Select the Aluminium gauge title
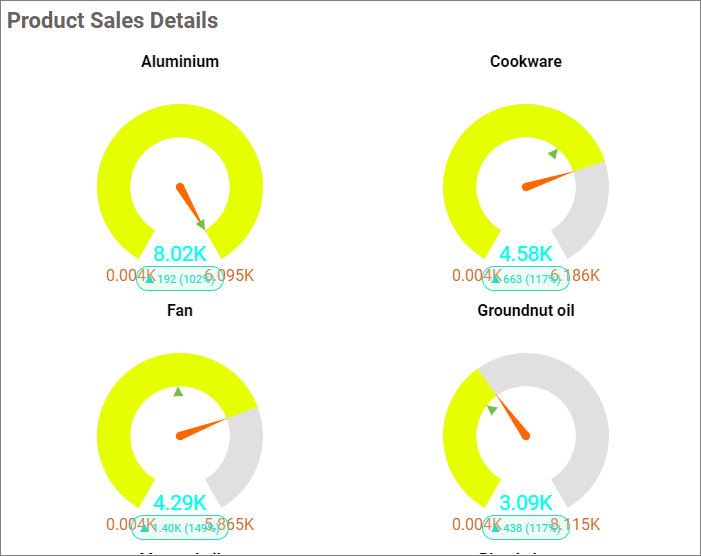This screenshot has width=701, height=556. pos(180,62)
